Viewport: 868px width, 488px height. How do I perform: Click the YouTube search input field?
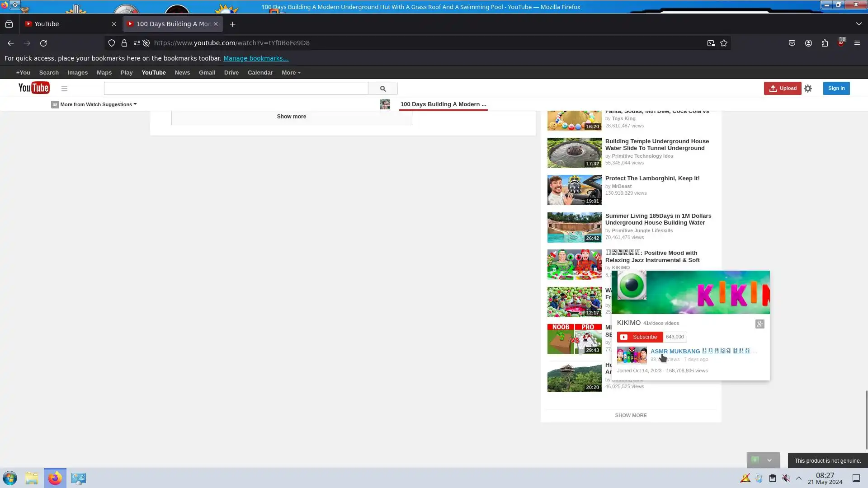click(236, 89)
